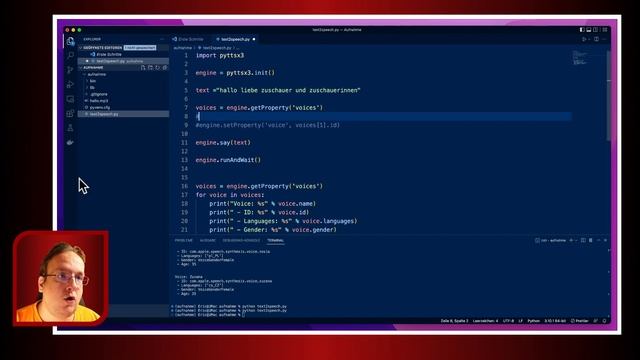
Task: Click New File icon in Aufnahme header
Action: (x=143, y=67)
